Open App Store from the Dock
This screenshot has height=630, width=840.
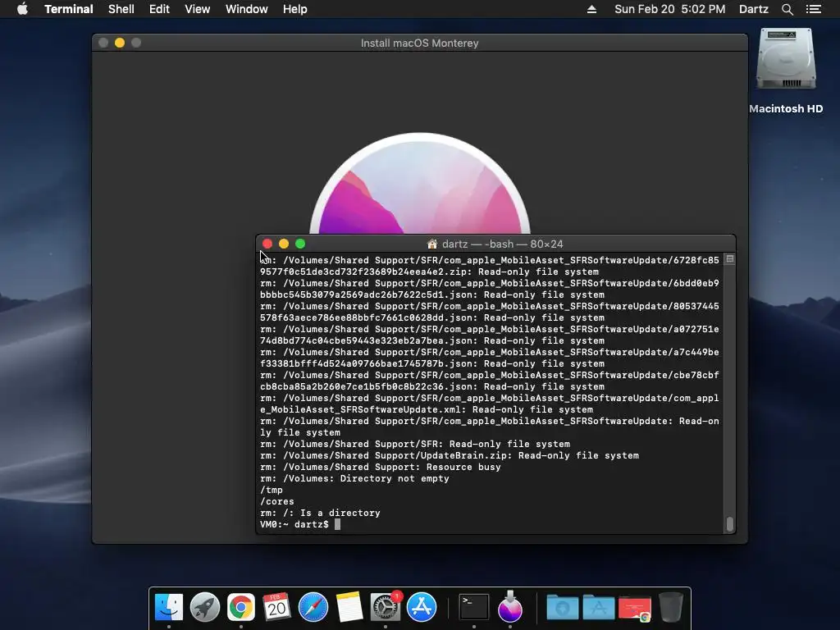(x=422, y=607)
